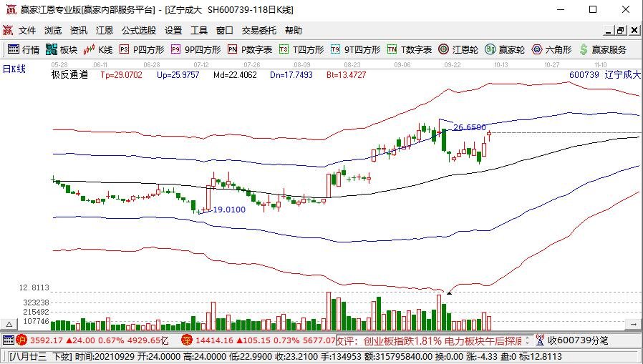Open the 交易委托 menu
Image resolution: width=643 pixels, height=364 pixels.
tap(259, 30)
